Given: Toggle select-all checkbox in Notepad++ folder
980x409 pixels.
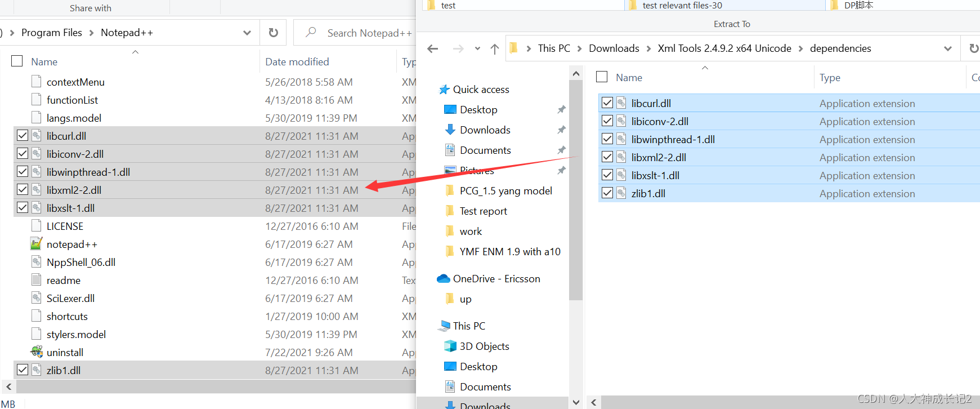Looking at the screenshot, I should tap(17, 61).
